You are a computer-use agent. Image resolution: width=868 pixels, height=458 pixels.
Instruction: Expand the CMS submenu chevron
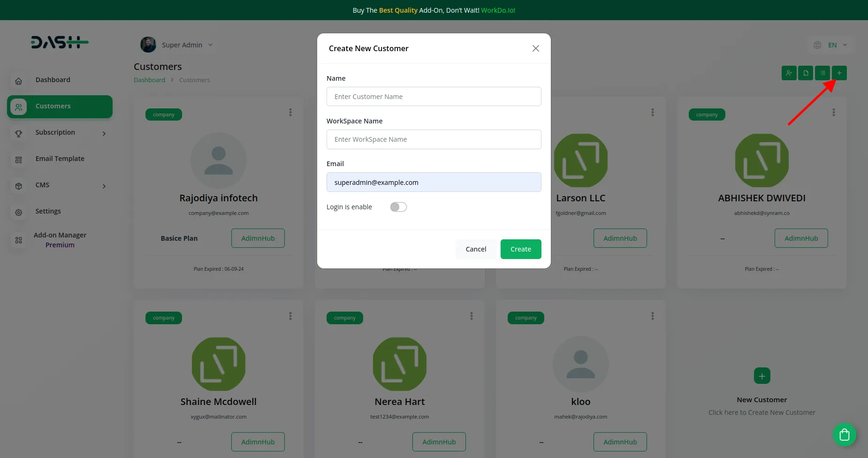click(x=104, y=186)
